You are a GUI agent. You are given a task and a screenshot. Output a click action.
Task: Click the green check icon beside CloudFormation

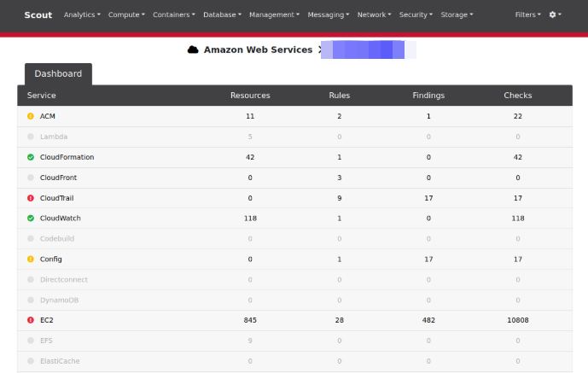click(x=31, y=157)
